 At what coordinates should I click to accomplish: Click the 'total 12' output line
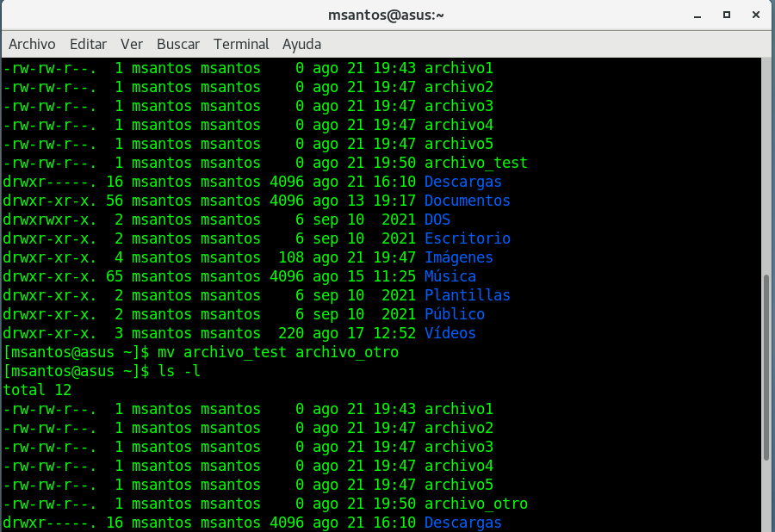pos(37,390)
